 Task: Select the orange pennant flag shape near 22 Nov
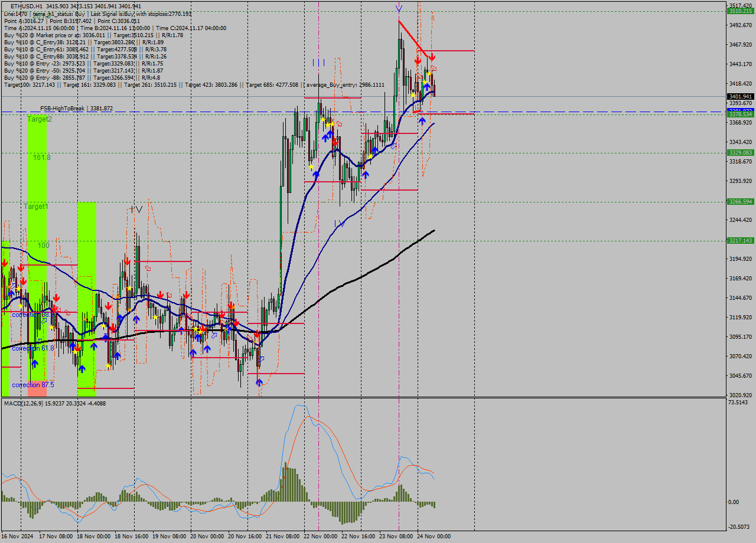point(338,124)
